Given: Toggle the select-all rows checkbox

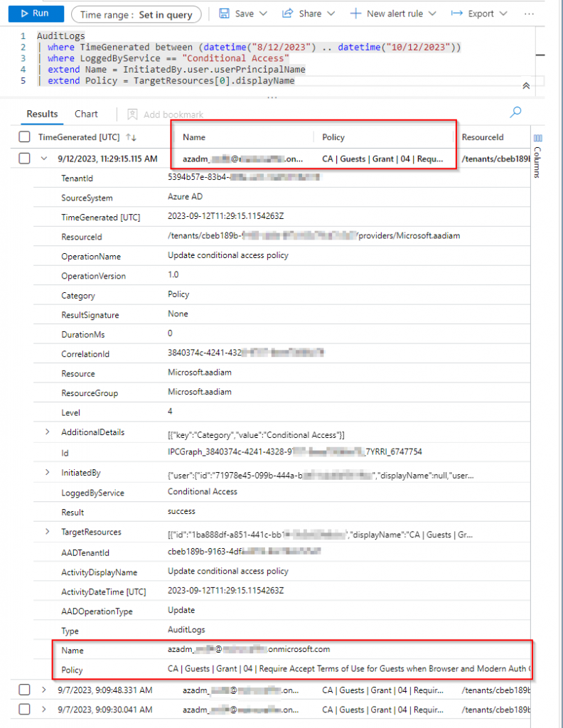Looking at the screenshot, I should coord(25,136).
